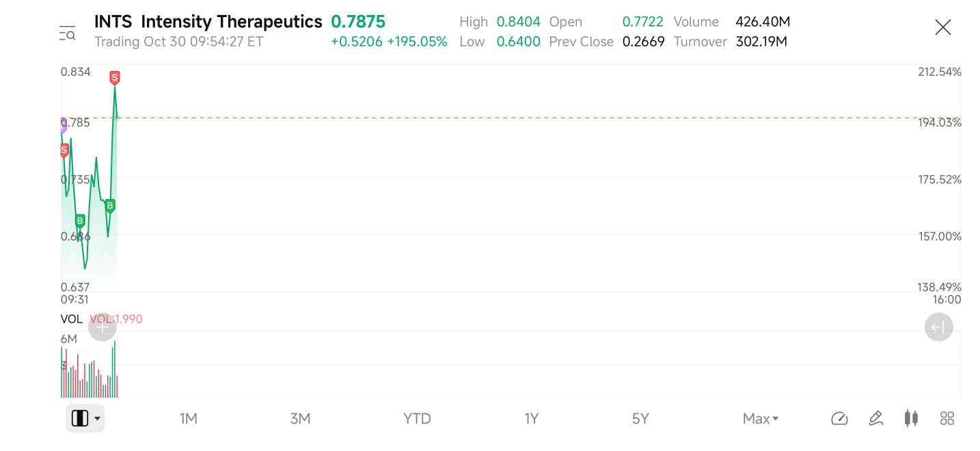Viewport: 980px width, 451px height.
Task: Open the four-squares grid menu icon
Action: click(947, 418)
